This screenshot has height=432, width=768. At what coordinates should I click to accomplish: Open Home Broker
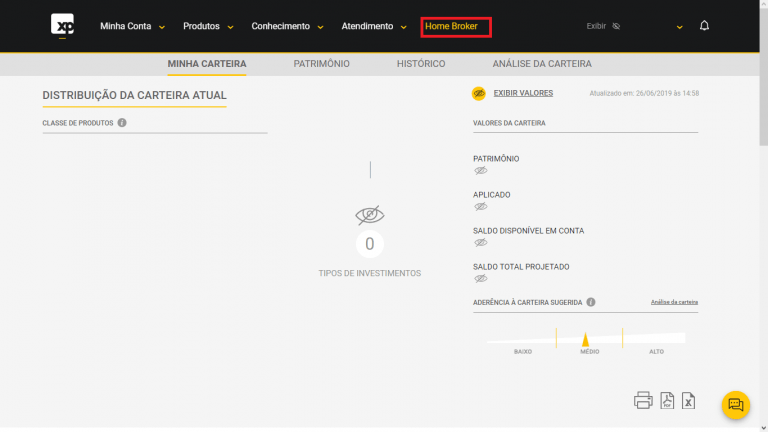click(451, 26)
